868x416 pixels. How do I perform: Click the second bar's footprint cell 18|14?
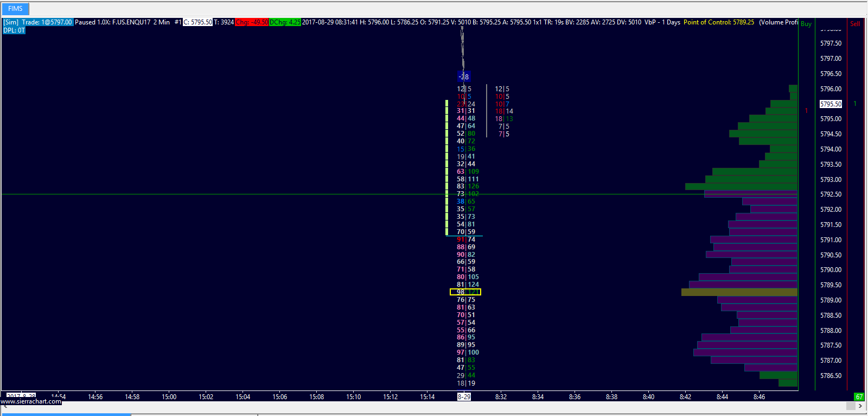[x=504, y=111]
